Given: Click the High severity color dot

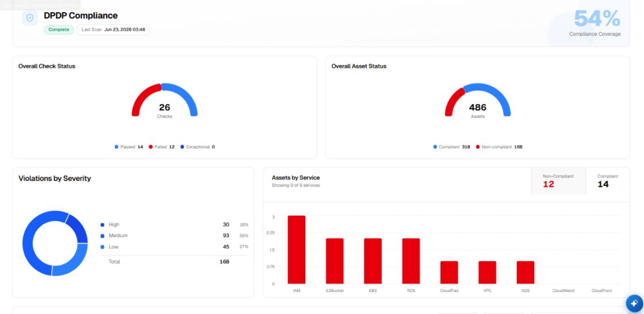Looking at the screenshot, I should [102, 225].
